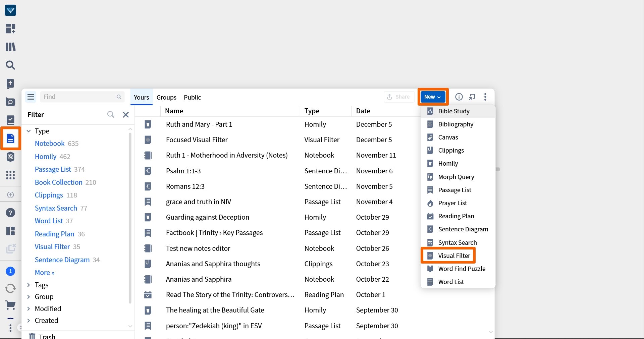Select Bible Study from New menu
This screenshot has width=644, height=339.
(x=458, y=111)
